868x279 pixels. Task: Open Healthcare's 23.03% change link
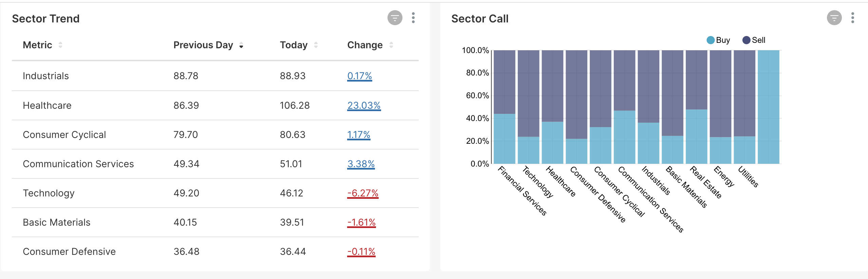364,105
